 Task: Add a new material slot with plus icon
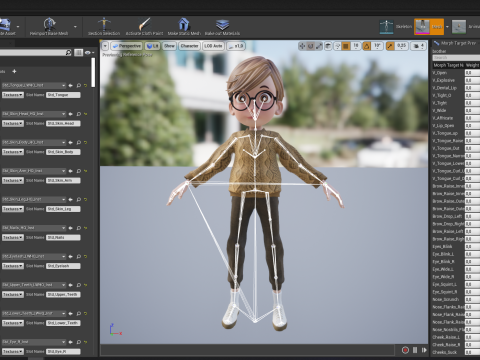(x=14, y=71)
